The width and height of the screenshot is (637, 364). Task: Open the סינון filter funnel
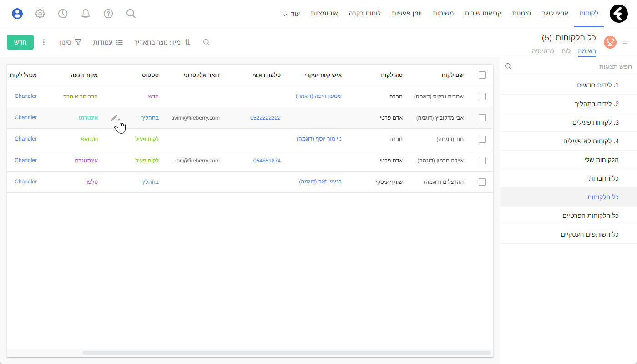click(x=71, y=42)
